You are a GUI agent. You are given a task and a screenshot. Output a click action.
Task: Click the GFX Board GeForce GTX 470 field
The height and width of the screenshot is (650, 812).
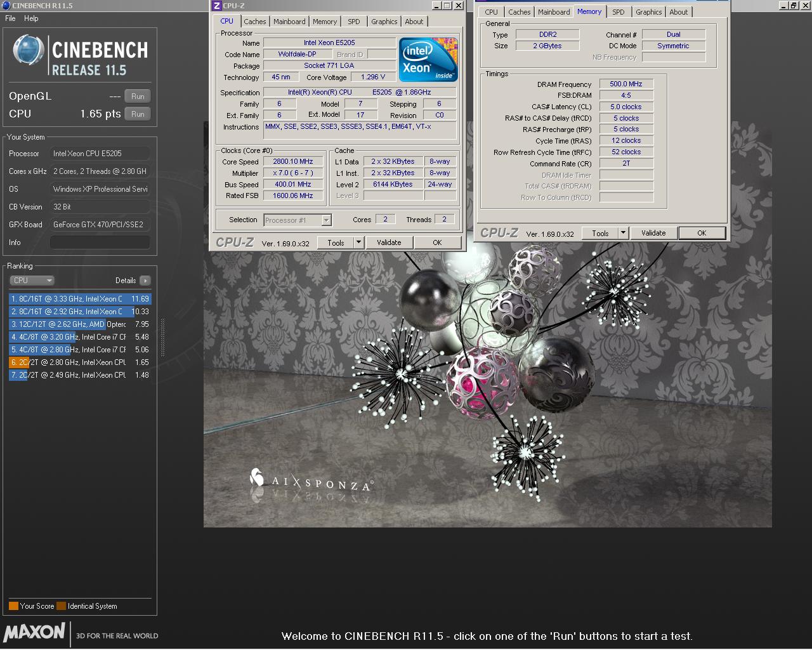[100, 225]
